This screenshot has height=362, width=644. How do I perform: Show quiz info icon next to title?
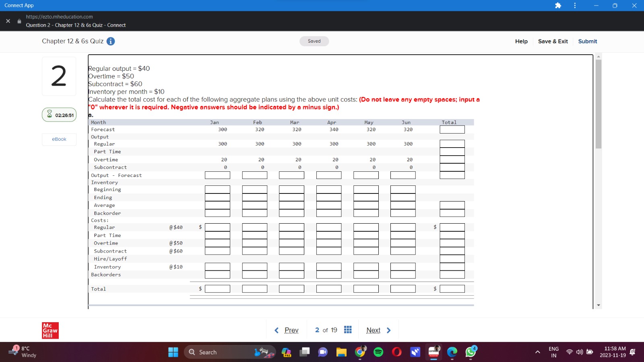(111, 41)
